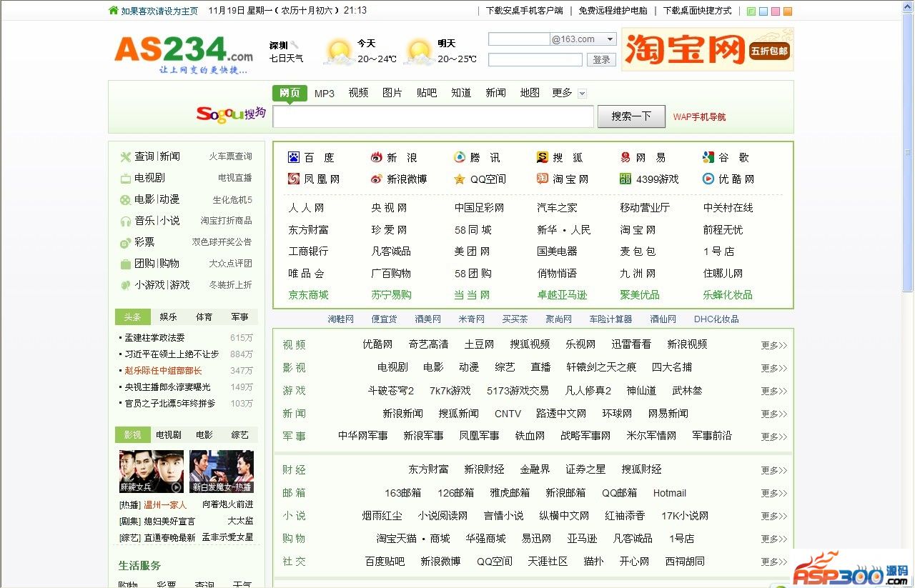The width and height of the screenshot is (915, 588).
Task: Click the wrench icon next to 深圳
Action: pos(295,45)
